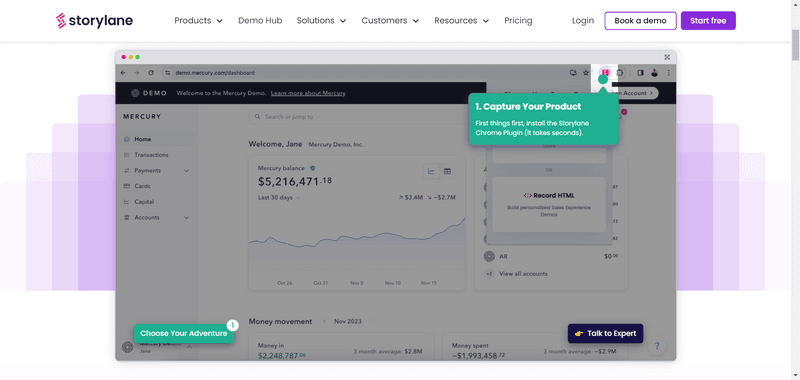
Task: Click the help question mark icon
Action: [657, 346]
